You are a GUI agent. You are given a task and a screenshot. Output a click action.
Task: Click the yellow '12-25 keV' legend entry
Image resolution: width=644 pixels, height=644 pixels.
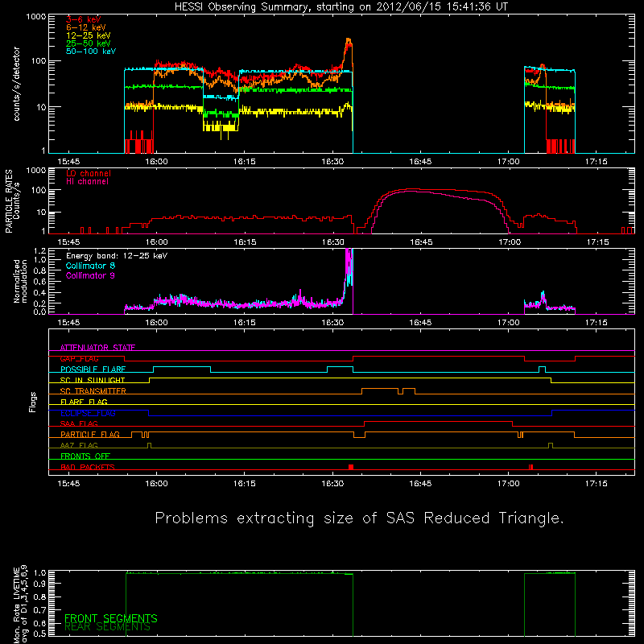coord(89,35)
